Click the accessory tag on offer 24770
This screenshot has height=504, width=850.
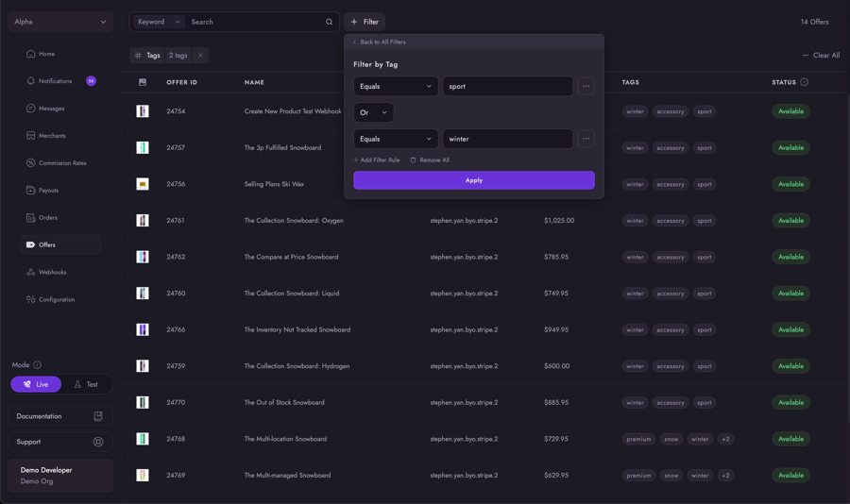[670, 403]
